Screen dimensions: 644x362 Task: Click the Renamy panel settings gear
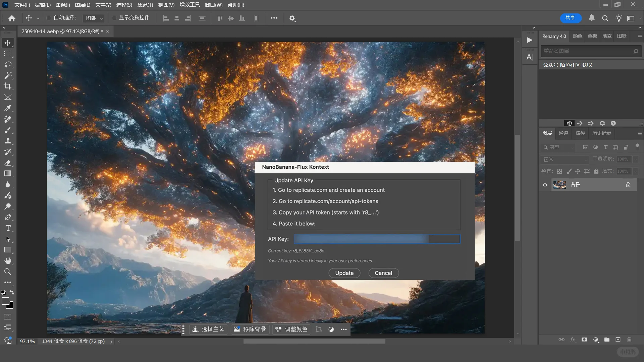[x=602, y=123]
